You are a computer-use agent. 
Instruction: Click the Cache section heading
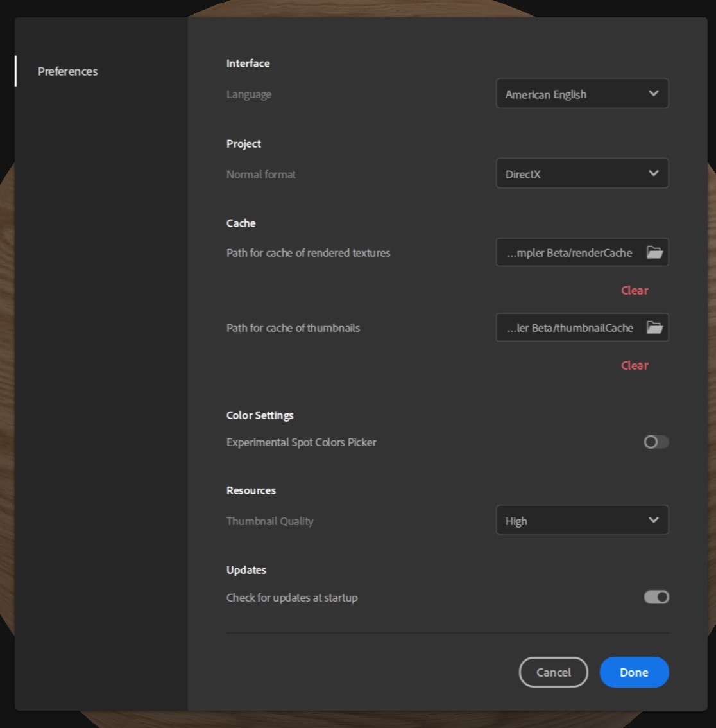click(241, 223)
